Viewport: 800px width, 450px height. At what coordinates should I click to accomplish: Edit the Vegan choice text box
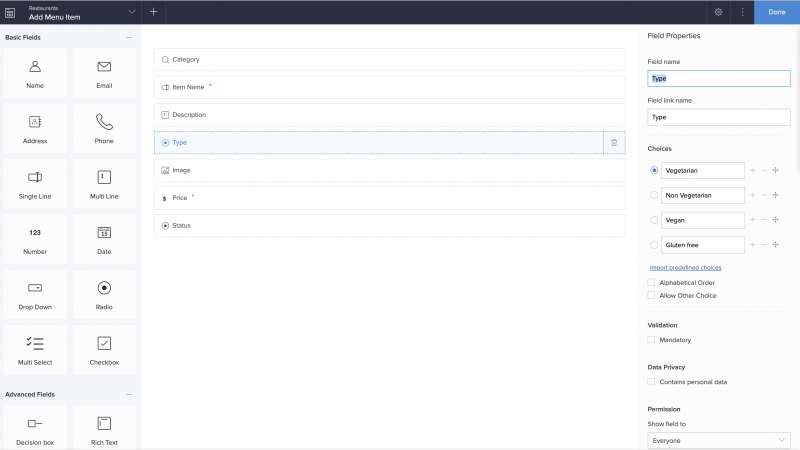click(x=703, y=220)
